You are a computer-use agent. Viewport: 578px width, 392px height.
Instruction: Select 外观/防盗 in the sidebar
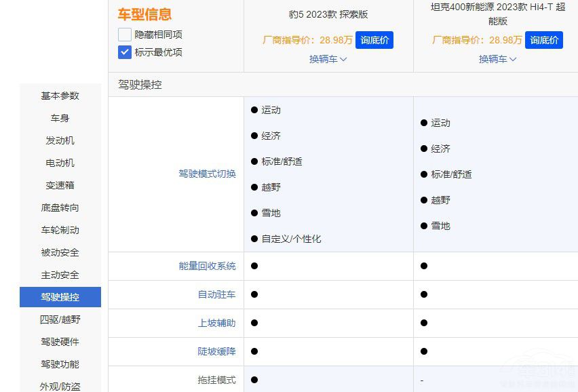coord(60,386)
